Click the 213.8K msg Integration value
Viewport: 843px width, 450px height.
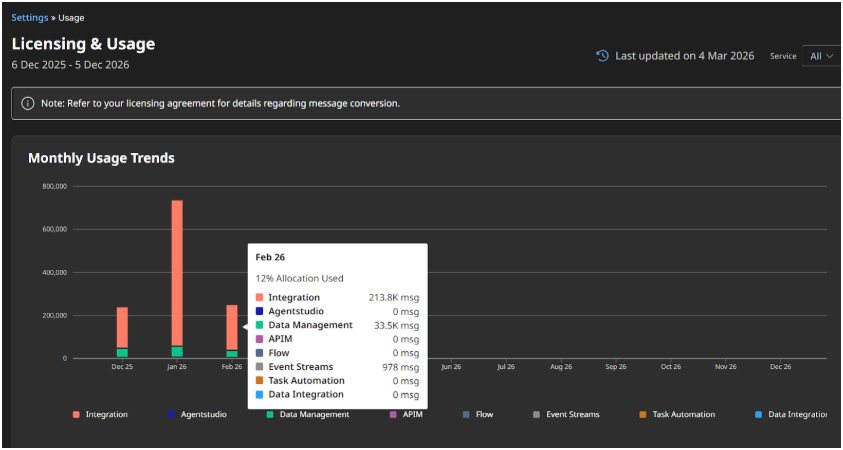[x=394, y=297]
